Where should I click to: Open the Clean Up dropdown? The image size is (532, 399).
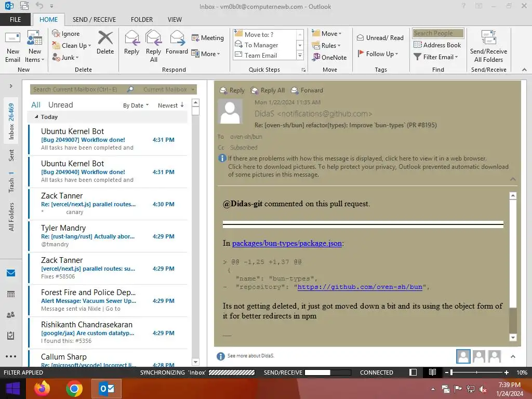(72, 46)
